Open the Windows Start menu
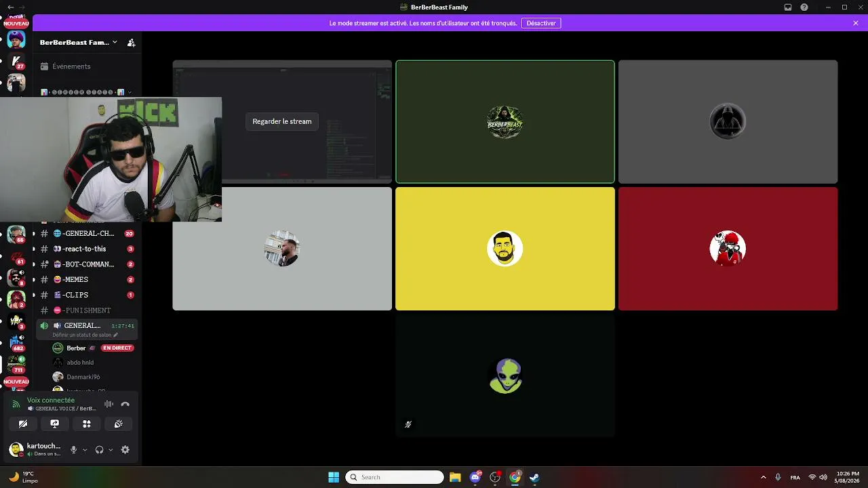This screenshot has height=488, width=868. pos(334,477)
